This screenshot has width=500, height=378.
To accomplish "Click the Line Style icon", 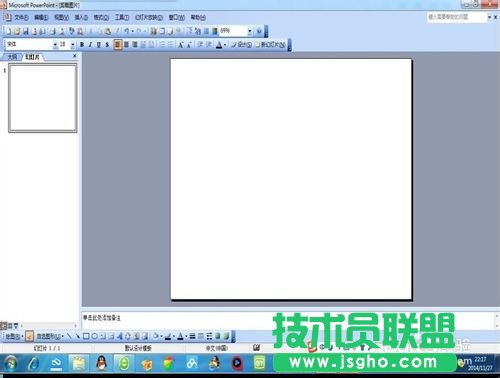I will [192, 336].
